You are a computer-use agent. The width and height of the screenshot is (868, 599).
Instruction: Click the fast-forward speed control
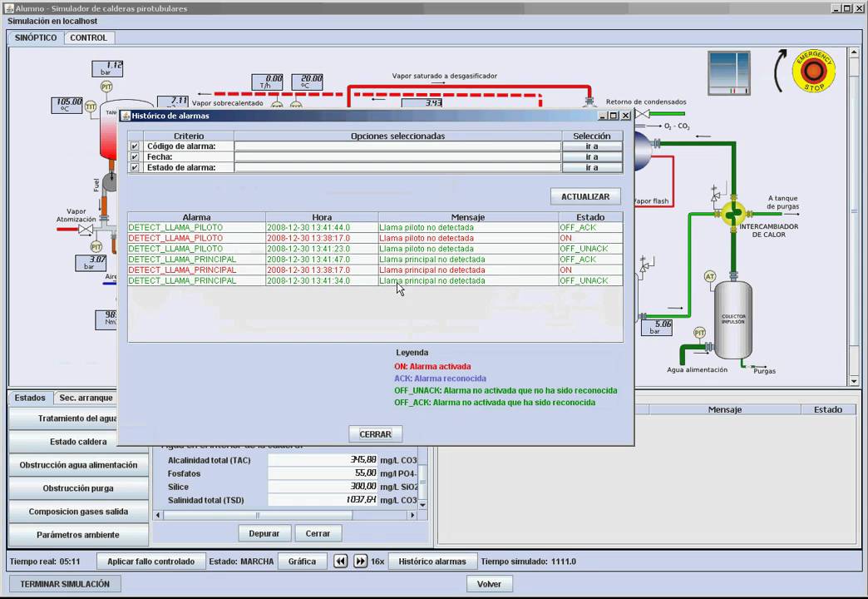click(360, 562)
